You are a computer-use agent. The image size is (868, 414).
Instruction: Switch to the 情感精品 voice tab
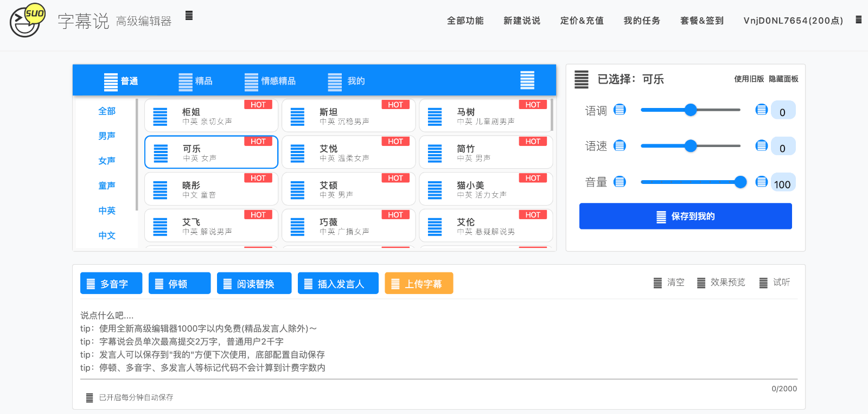click(270, 81)
